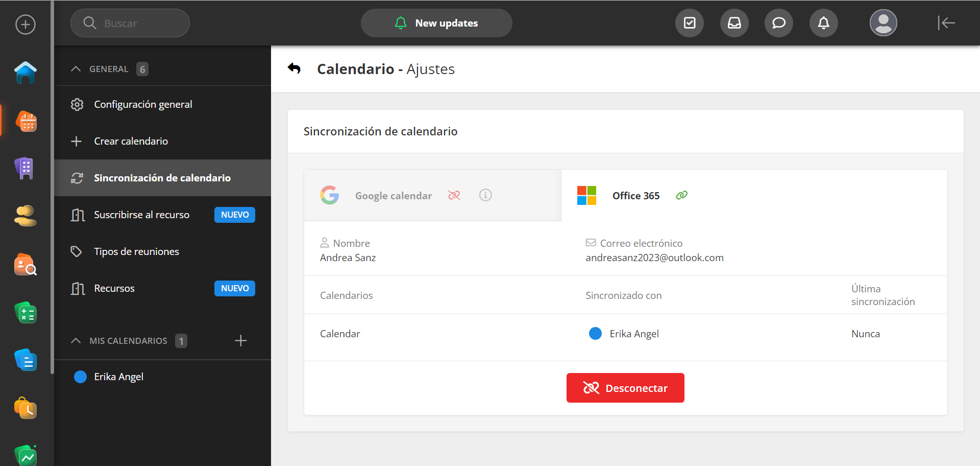Viewport: 980px width, 466px height.
Task: Collapse the MIS CALENDARIOS section
Action: [x=76, y=341]
